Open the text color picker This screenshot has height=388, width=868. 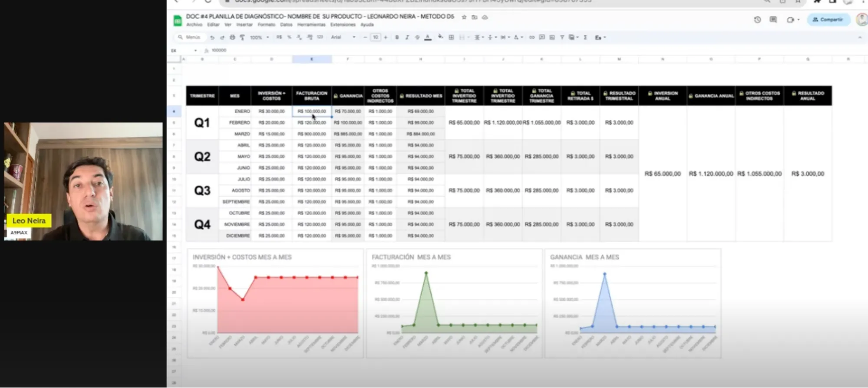[428, 37]
